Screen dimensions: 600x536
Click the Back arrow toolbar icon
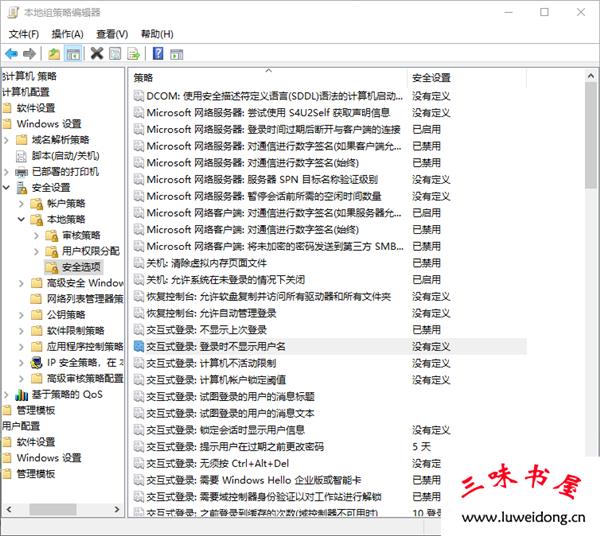[11, 54]
